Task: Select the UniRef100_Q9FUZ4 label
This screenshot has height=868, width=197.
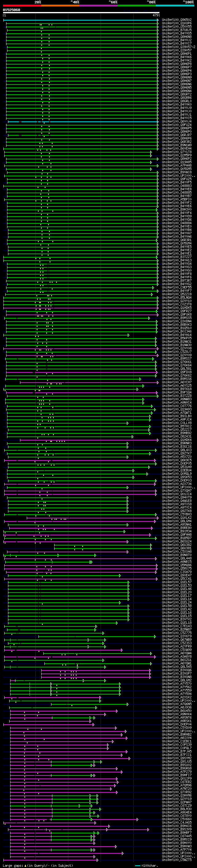Action: (x=177, y=125)
